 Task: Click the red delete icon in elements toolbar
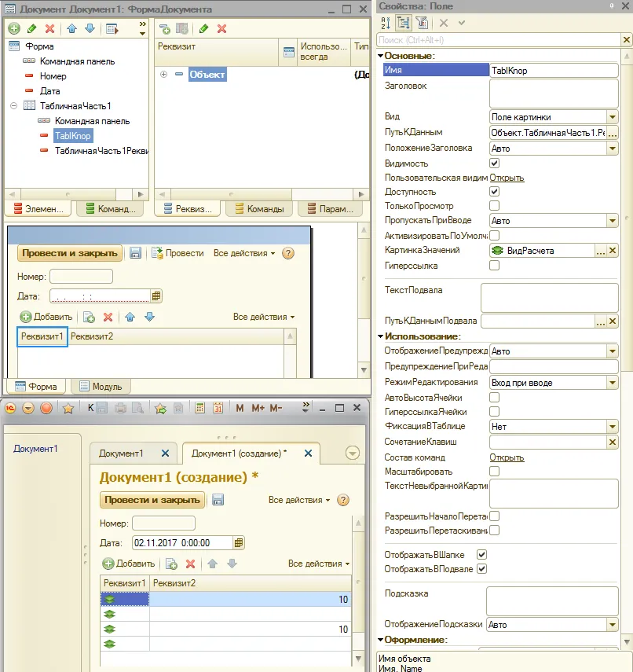click(49, 29)
